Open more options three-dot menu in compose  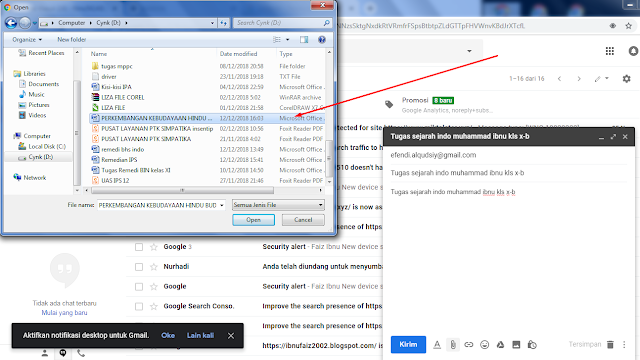[x=624, y=345]
